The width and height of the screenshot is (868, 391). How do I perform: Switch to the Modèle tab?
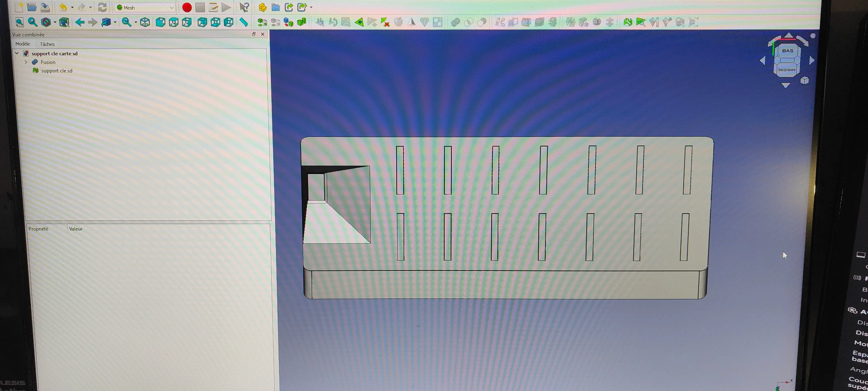coord(23,44)
